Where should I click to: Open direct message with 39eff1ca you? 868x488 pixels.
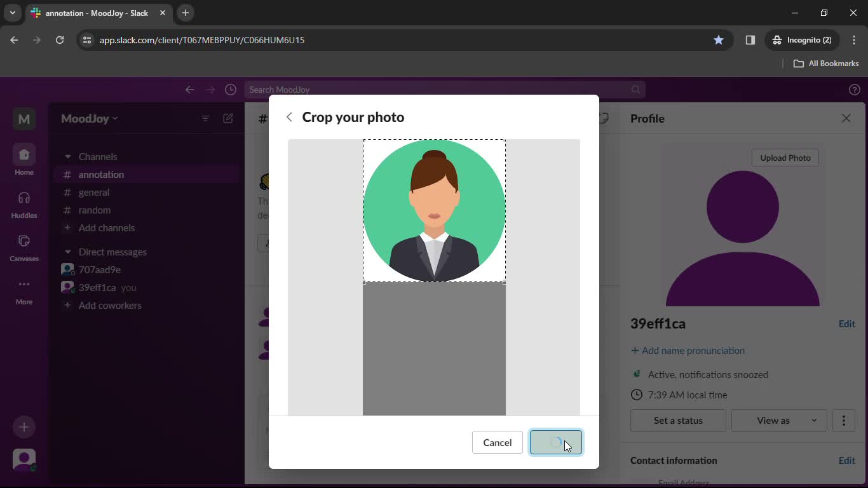pos(147,287)
